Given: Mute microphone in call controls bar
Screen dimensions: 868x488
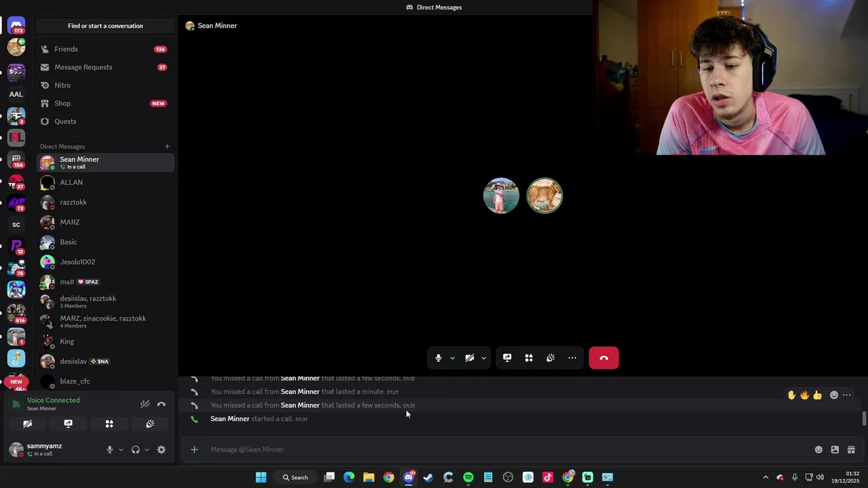Looking at the screenshot, I should tap(438, 358).
